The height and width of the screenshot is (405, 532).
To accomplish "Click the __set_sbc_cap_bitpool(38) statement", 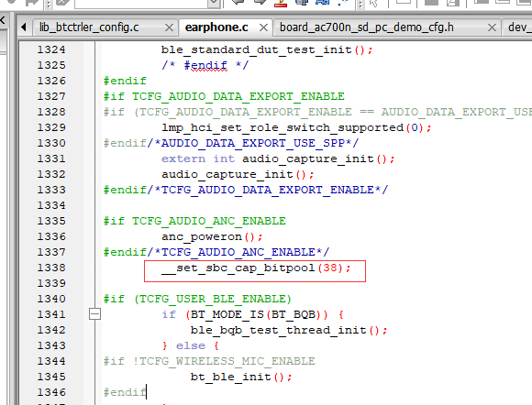I will (x=256, y=268).
